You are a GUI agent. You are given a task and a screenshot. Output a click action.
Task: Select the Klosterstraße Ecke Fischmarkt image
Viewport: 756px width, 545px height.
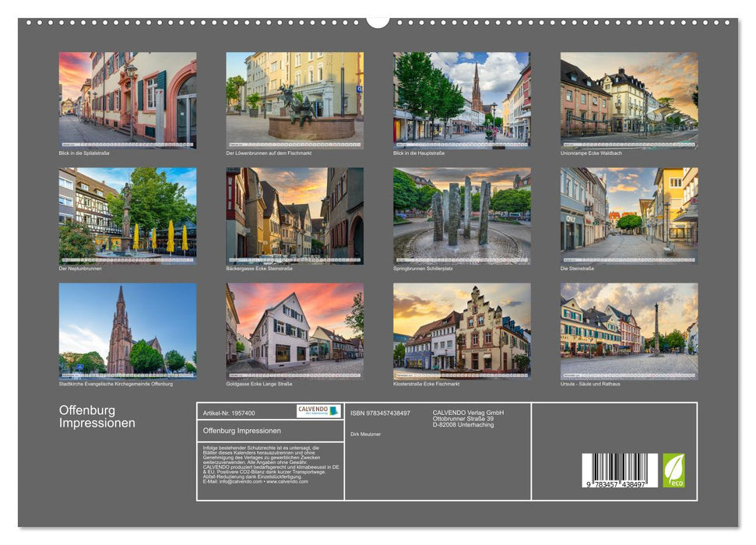460,331
